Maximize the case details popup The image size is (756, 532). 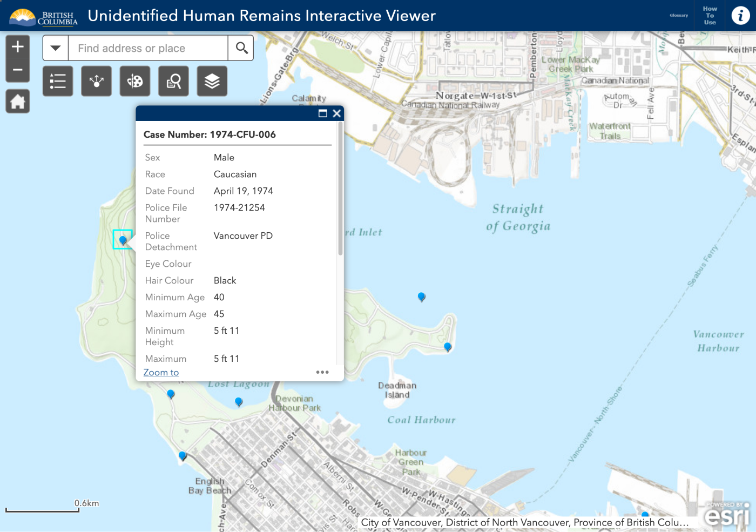(323, 113)
